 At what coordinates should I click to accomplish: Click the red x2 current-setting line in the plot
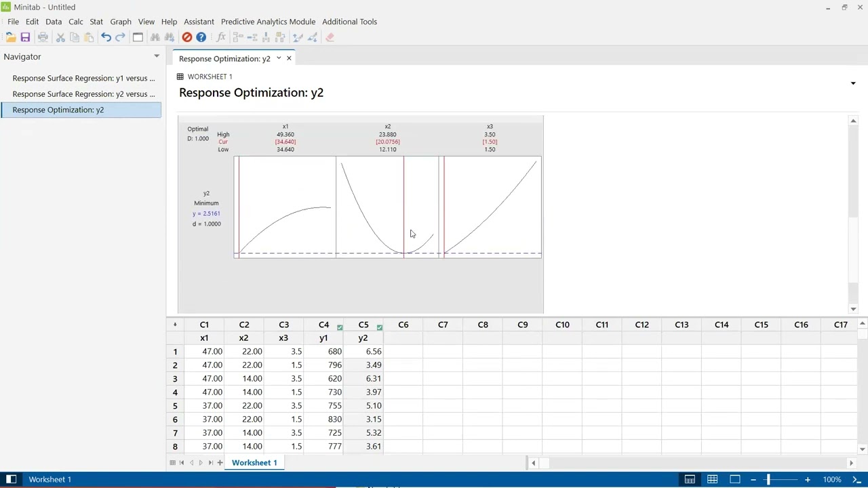403,207
